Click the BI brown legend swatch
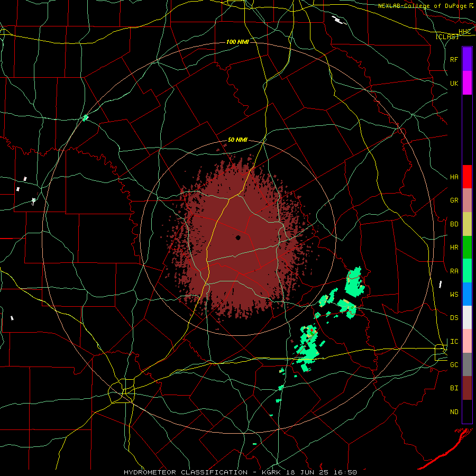This screenshot has height=476, width=476. (467, 388)
